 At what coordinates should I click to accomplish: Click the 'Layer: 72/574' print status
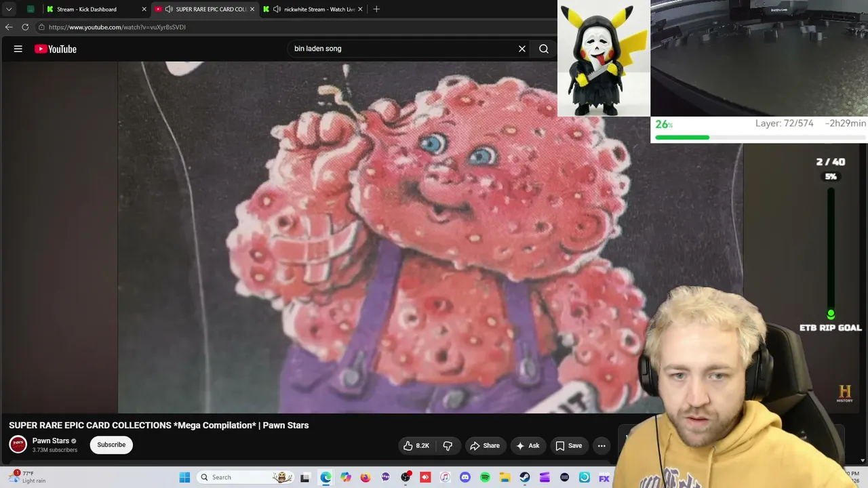pyautogui.click(x=784, y=123)
